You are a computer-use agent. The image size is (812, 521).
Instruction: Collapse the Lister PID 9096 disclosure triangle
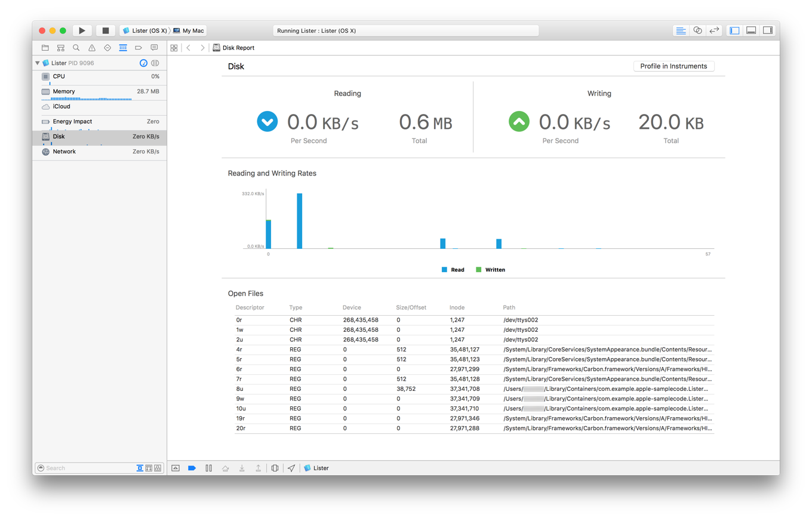[x=37, y=63]
